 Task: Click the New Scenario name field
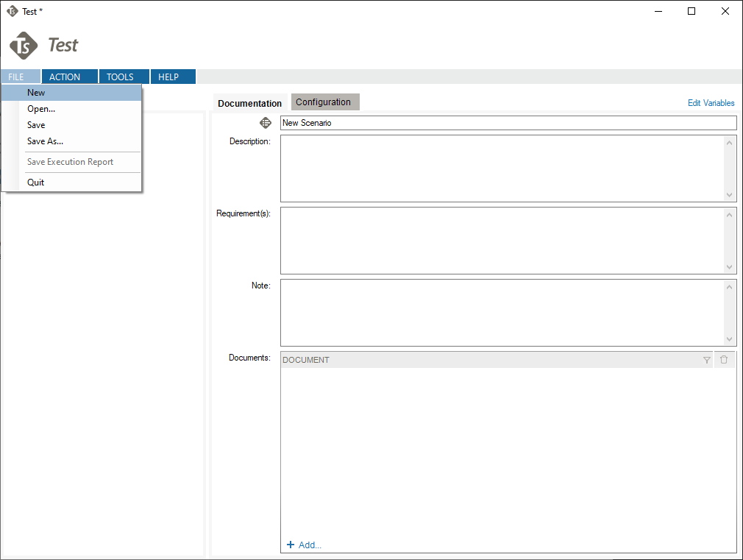click(x=508, y=122)
